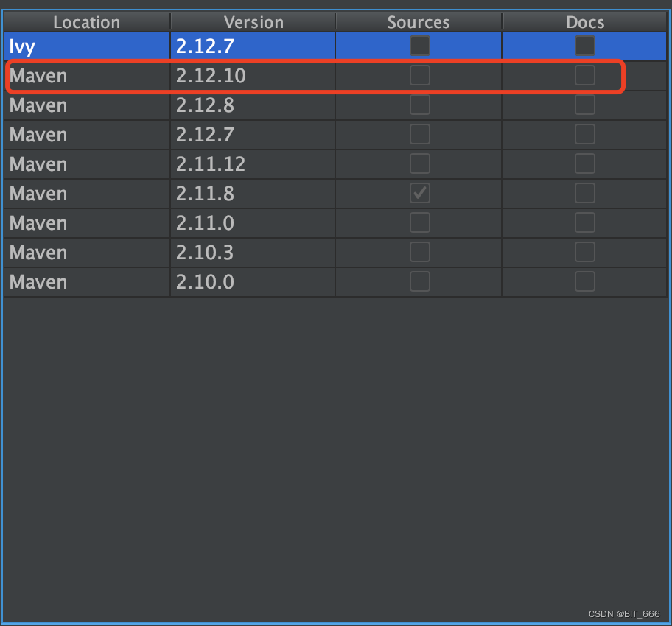The width and height of the screenshot is (672, 626).
Task: Select version 2.10.0 cell
Action: point(253,282)
